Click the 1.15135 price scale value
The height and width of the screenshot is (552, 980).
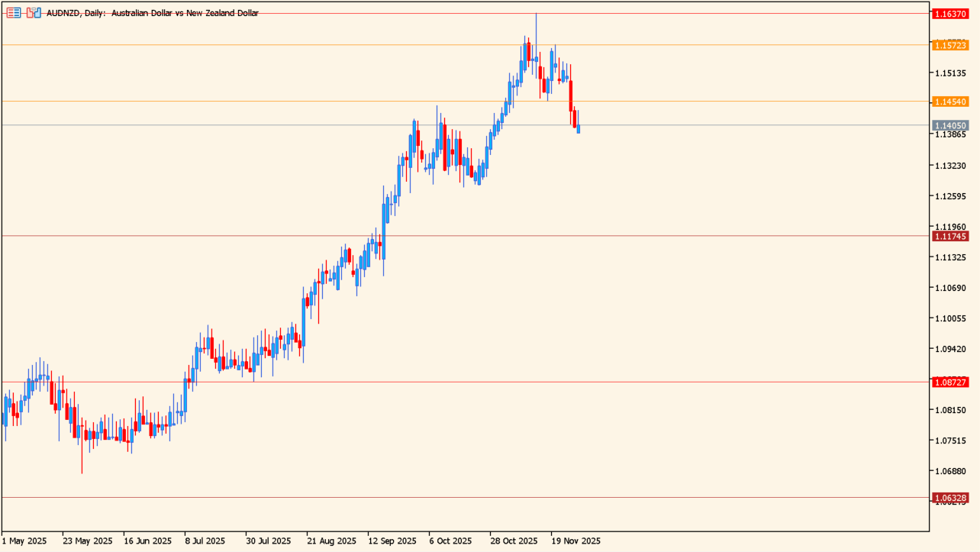pos(951,73)
